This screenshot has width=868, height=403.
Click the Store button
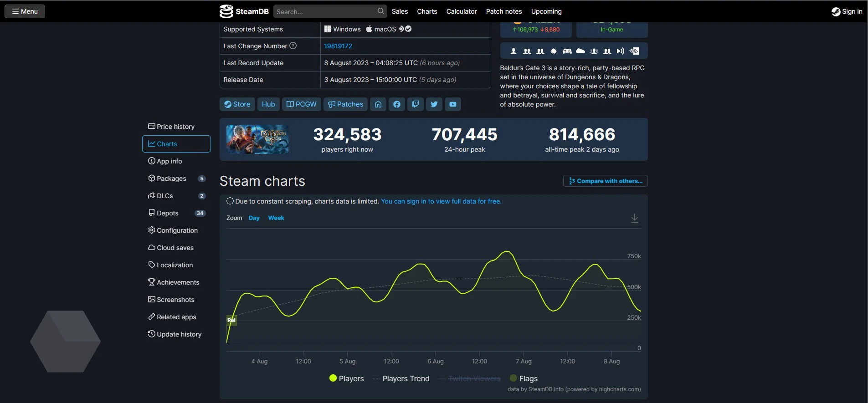(237, 104)
